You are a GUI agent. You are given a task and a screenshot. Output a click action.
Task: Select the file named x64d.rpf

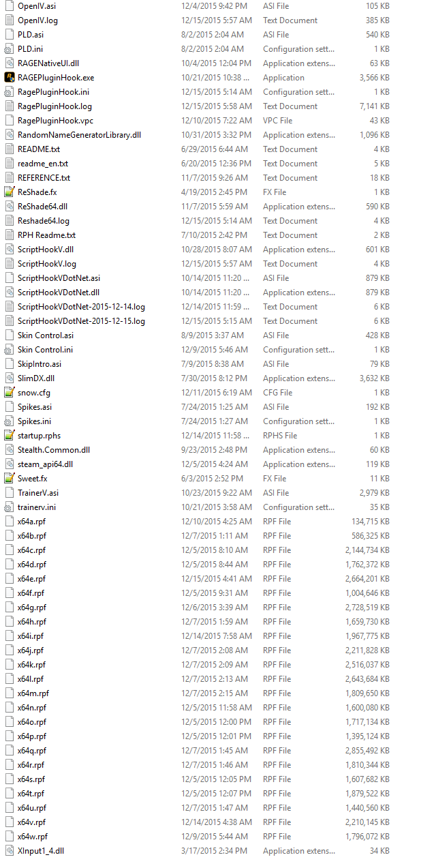click(32, 565)
